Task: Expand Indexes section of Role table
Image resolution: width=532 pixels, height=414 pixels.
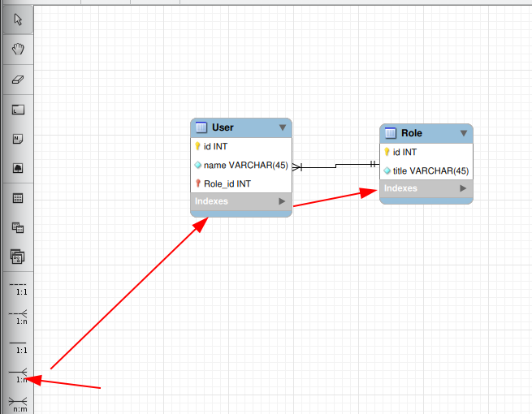Action: point(464,188)
